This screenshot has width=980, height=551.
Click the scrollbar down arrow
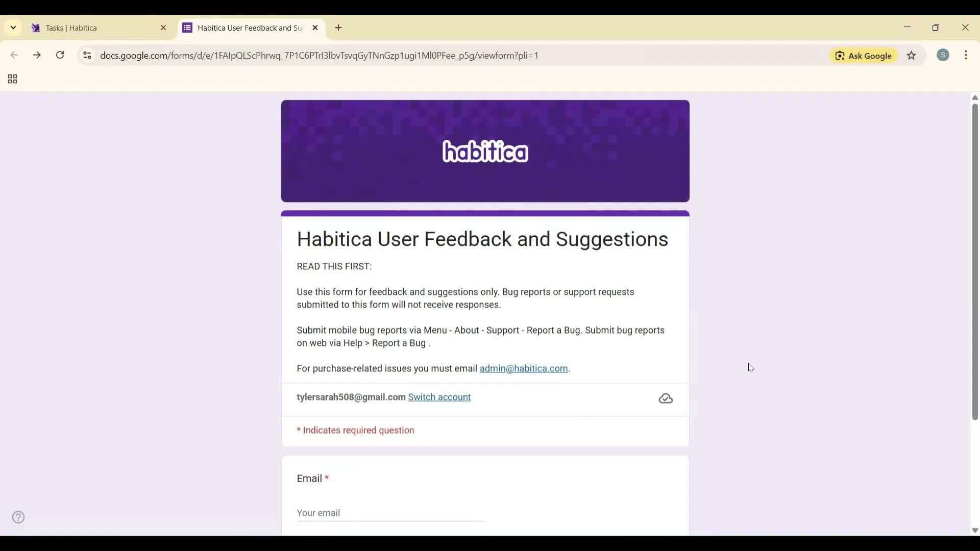[974, 531]
